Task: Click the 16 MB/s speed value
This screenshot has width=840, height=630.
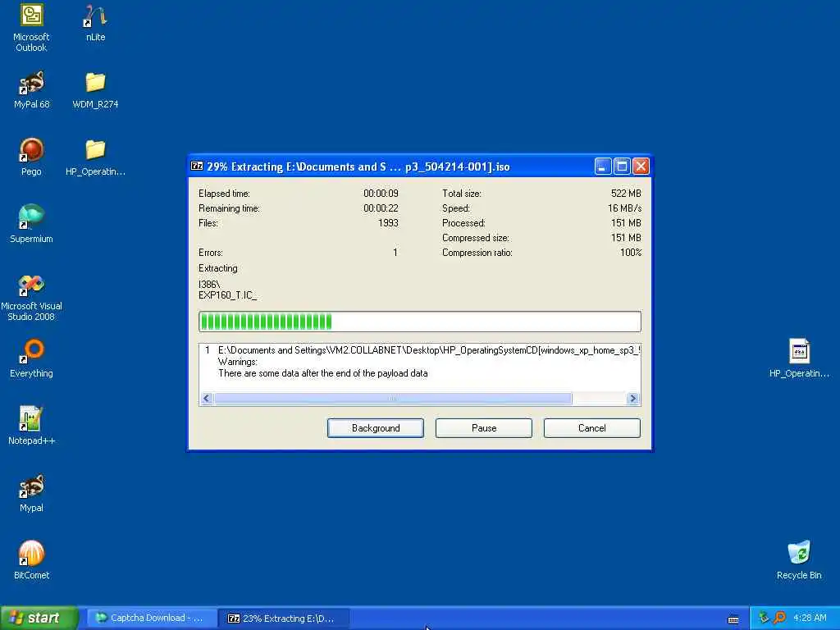Action: point(624,208)
